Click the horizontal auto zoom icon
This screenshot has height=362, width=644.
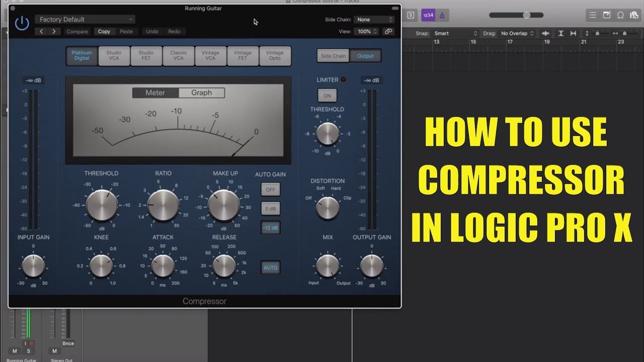573,33
